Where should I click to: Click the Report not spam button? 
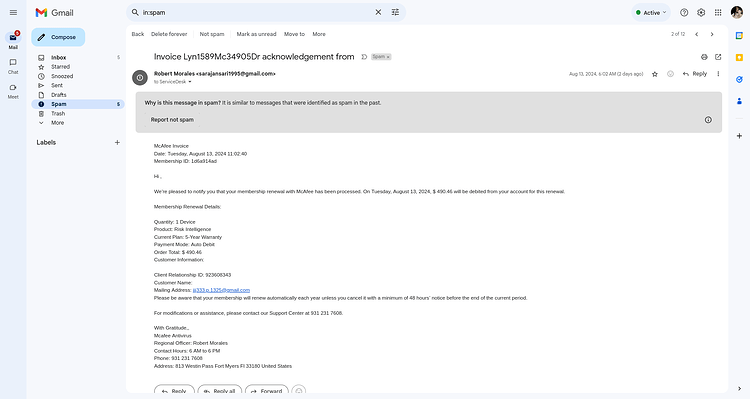(x=172, y=120)
